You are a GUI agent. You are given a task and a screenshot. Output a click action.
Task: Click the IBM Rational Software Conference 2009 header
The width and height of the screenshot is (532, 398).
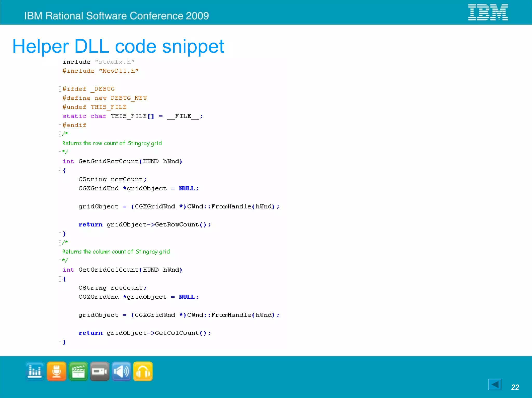116,16
